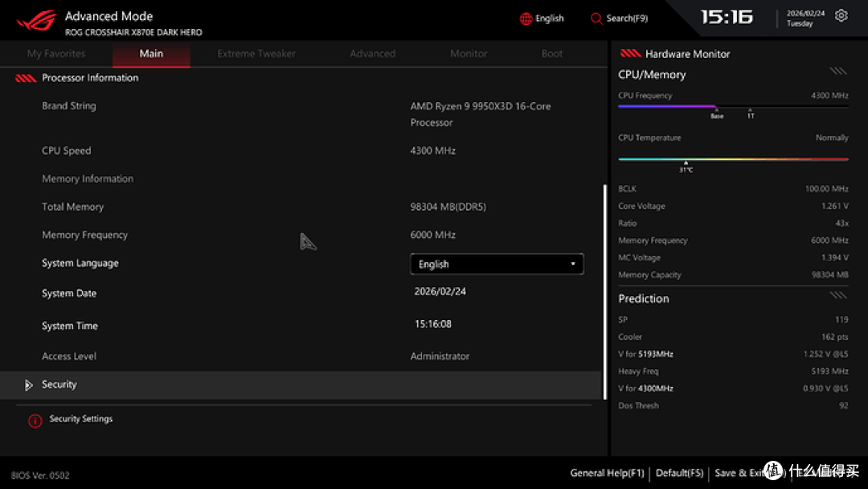Click the 1T frequency marker
The width and height of the screenshot is (868, 489).
click(750, 113)
